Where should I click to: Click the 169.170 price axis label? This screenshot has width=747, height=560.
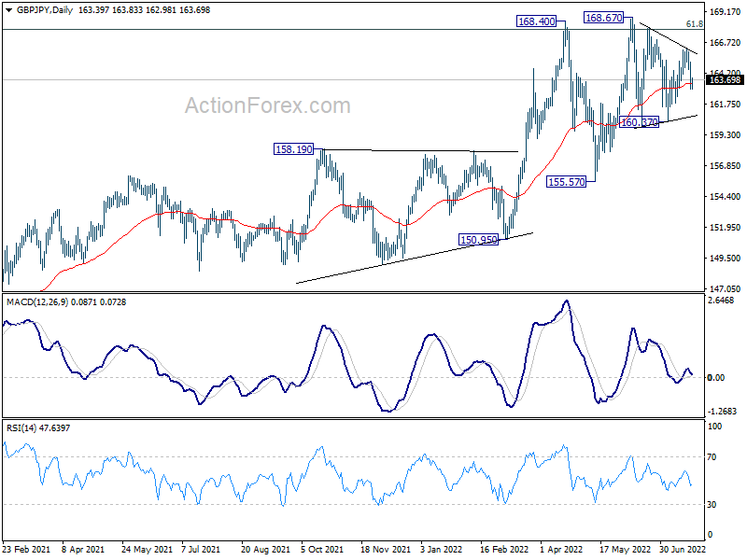(x=726, y=12)
